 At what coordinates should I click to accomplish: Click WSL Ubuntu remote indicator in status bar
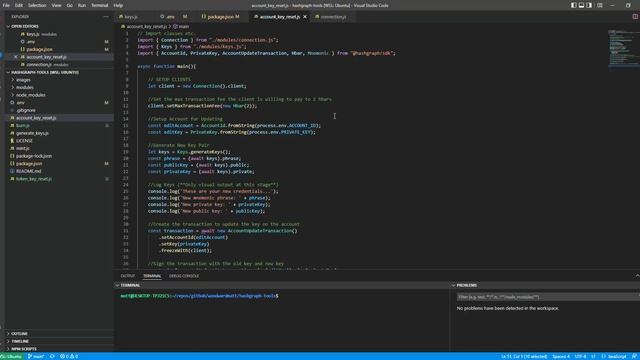tap(12, 356)
